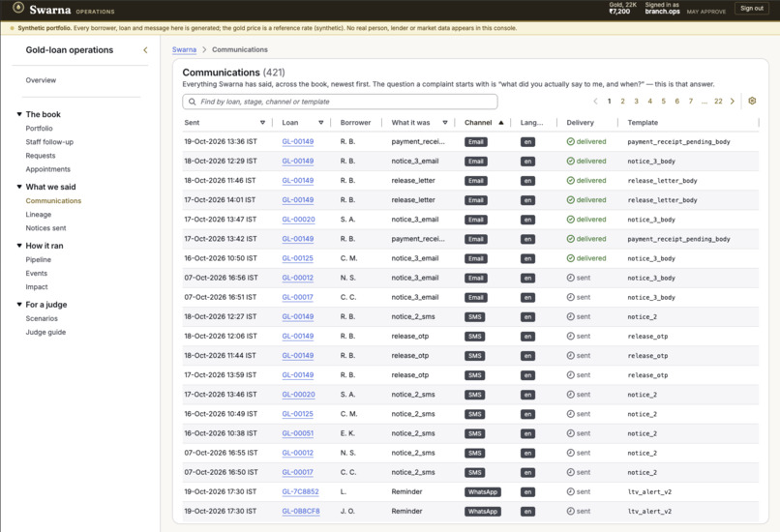Open Impact page

click(x=37, y=287)
